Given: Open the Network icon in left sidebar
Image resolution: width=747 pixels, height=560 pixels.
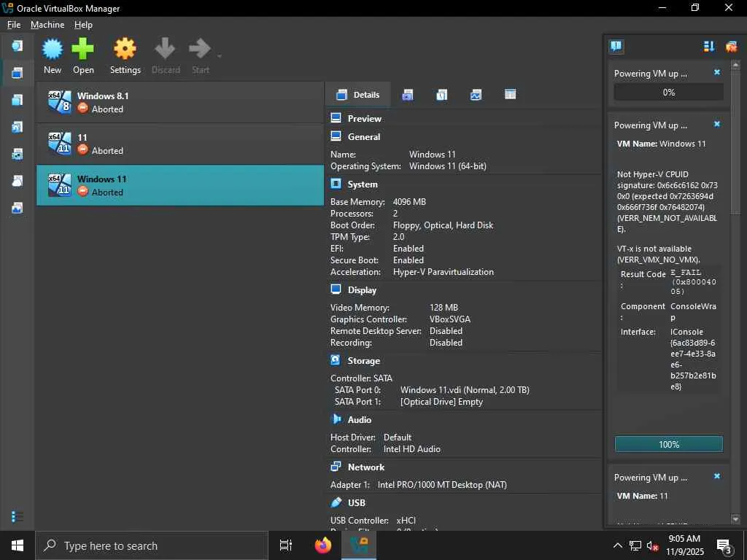Looking at the screenshot, I should click(x=18, y=154).
